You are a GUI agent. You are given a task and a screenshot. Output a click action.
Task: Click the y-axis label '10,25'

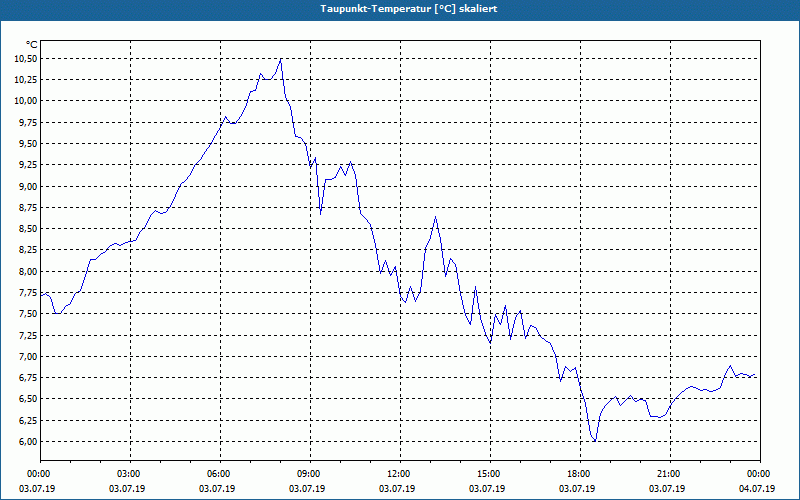pyautogui.click(x=26, y=80)
